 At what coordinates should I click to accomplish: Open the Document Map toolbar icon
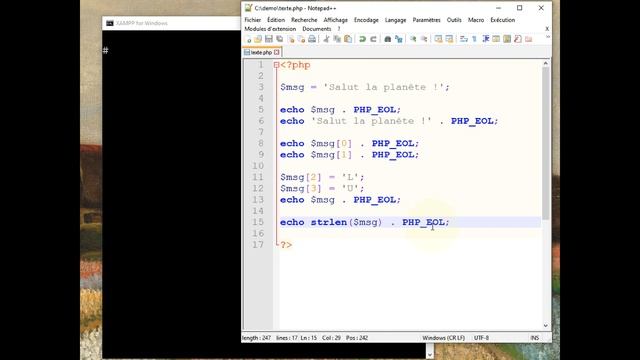pos(507,39)
